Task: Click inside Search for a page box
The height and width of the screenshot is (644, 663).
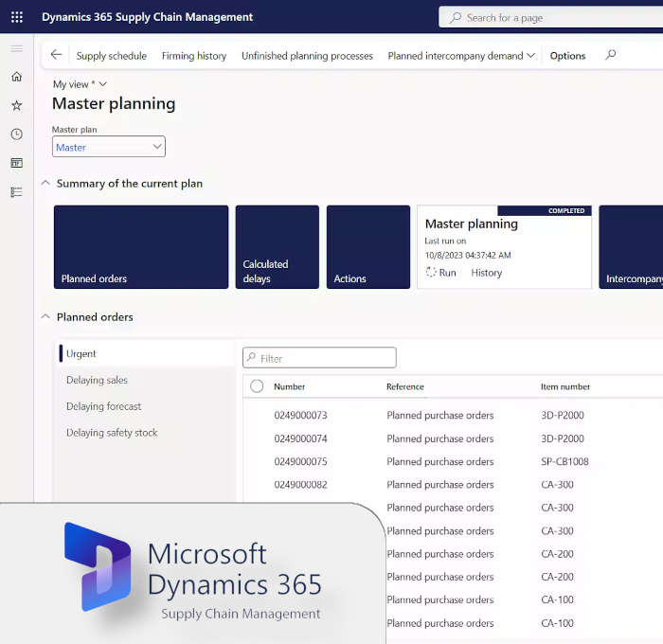Action: click(x=550, y=18)
